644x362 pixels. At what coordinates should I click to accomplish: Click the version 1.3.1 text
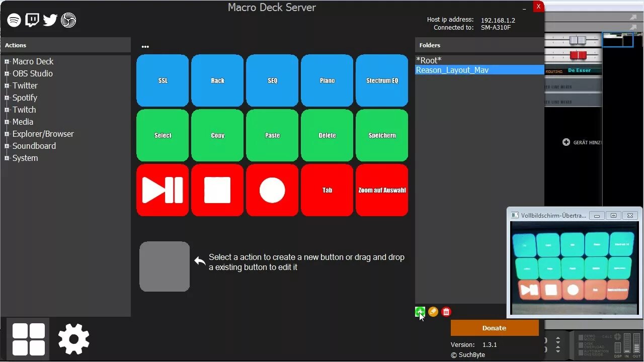coord(490,345)
